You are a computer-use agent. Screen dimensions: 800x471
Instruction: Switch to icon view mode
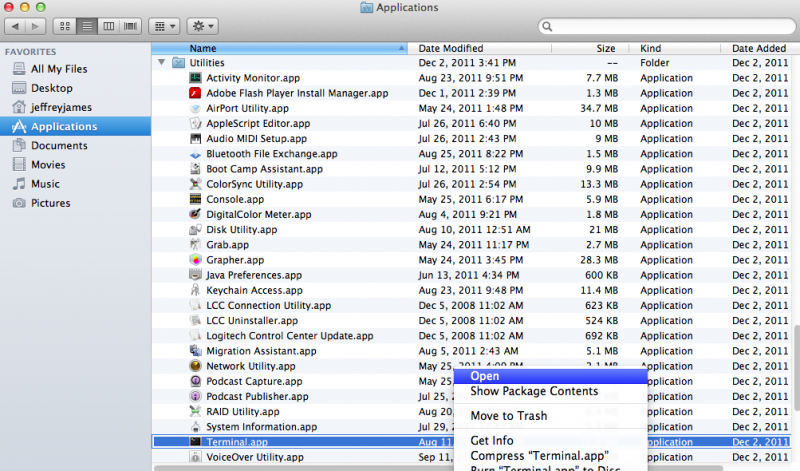(67, 24)
